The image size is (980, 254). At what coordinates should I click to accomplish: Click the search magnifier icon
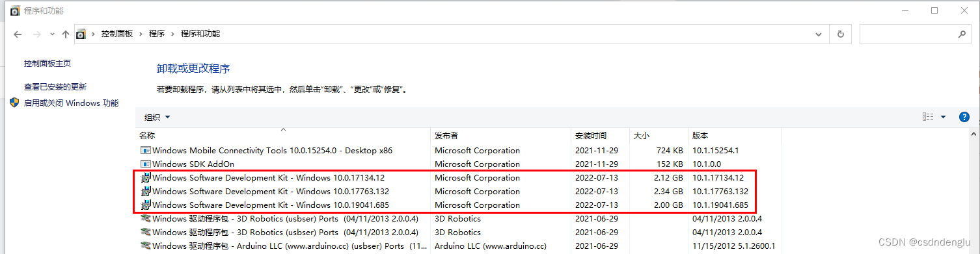pos(962,34)
